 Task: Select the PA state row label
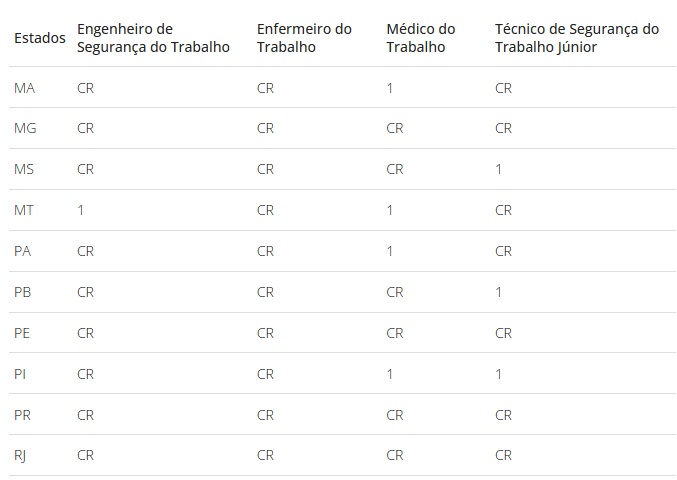pyautogui.click(x=22, y=251)
